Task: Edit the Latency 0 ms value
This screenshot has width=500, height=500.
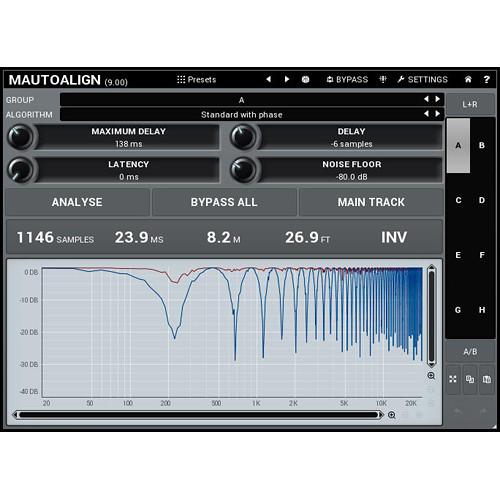Action: tap(129, 177)
